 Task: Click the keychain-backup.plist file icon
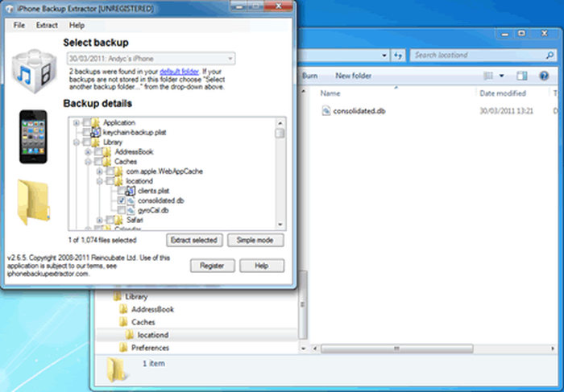[x=95, y=133]
